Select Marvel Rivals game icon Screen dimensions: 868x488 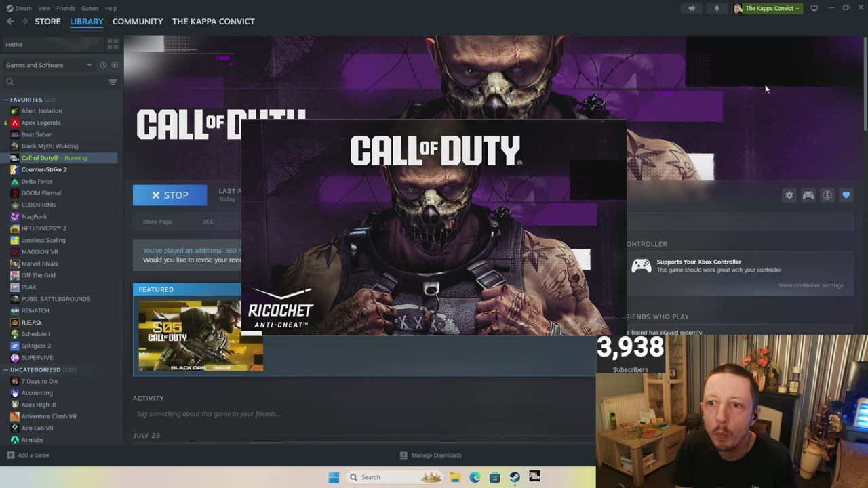click(x=15, y=264)
